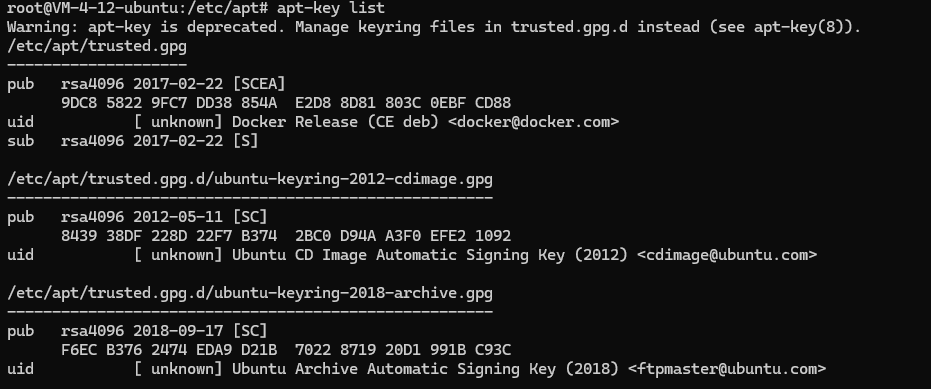Viewport: 931px width, 389px height.
Task: Click the cdimage@ubuntu.com email address
Action: (x=727, y=255)
